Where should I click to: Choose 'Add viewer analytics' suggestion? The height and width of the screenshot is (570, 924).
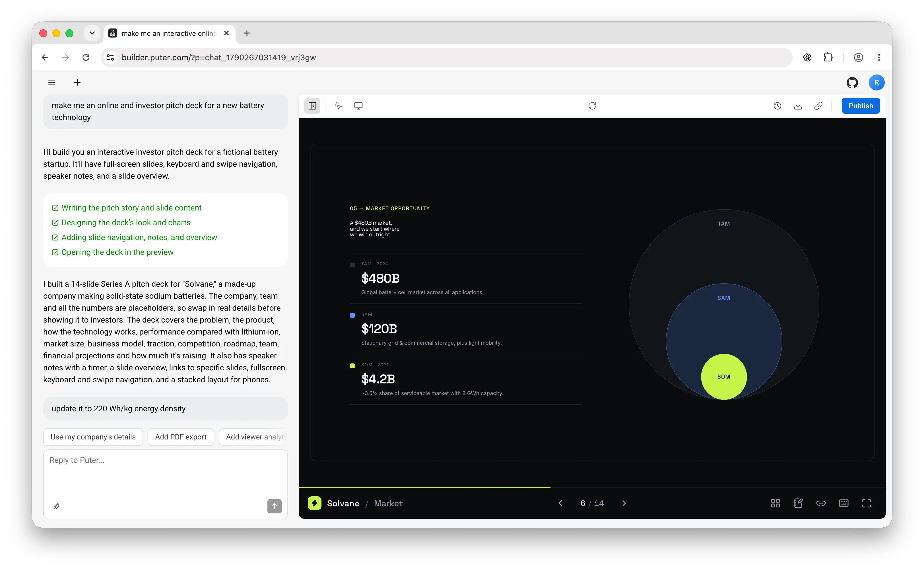(253, 437)
